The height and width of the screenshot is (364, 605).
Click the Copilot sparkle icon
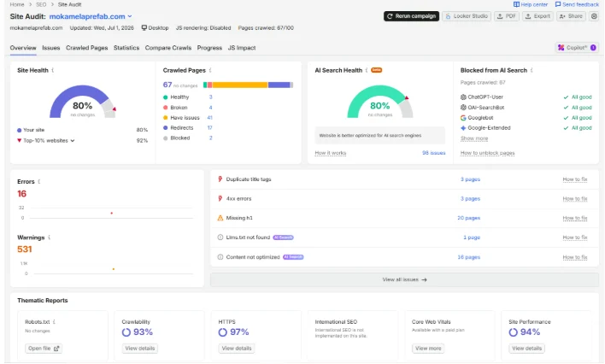point(561,48)
